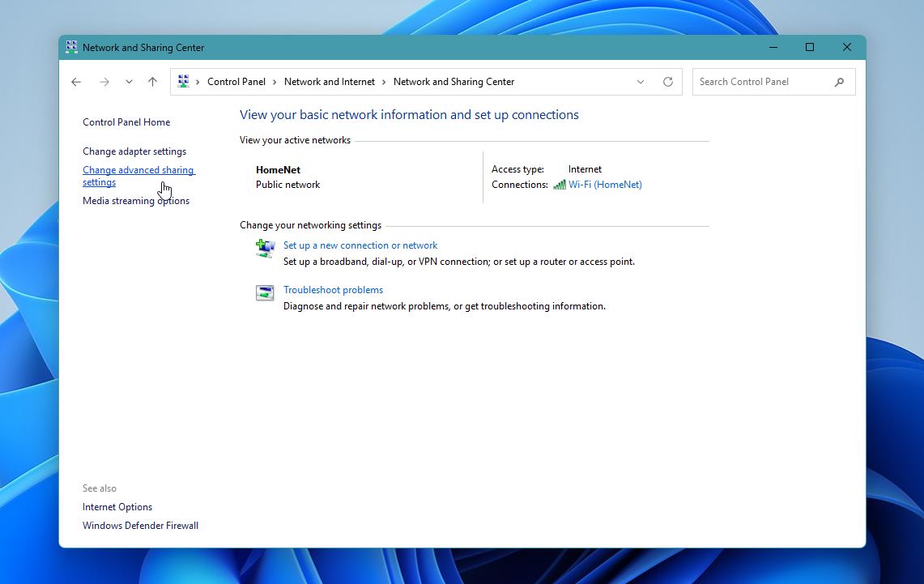Close the Network and Sharing Center window
Viewport: 924px width, 584px height.
(847, 47)
